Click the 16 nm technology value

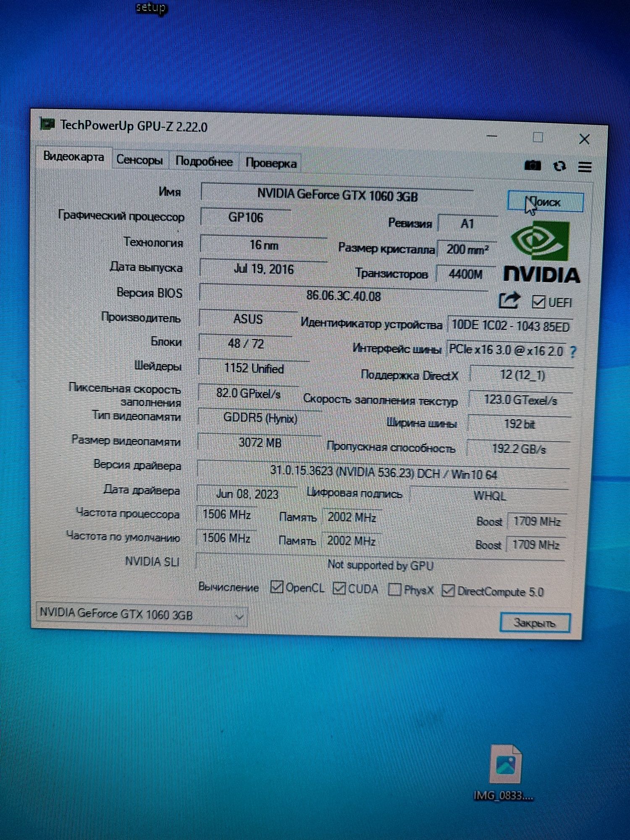pyautogui.click(x=263, y=245)
